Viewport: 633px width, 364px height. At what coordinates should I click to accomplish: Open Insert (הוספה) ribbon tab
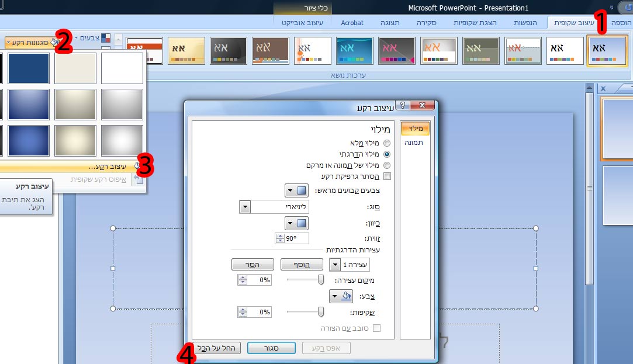(621, 23)
